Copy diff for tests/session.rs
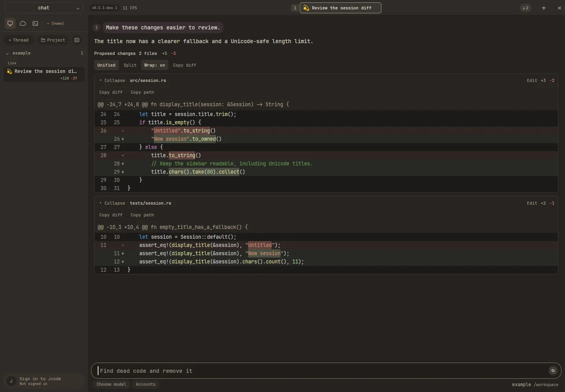Viewport: 565px width, 392px height. 111,215
